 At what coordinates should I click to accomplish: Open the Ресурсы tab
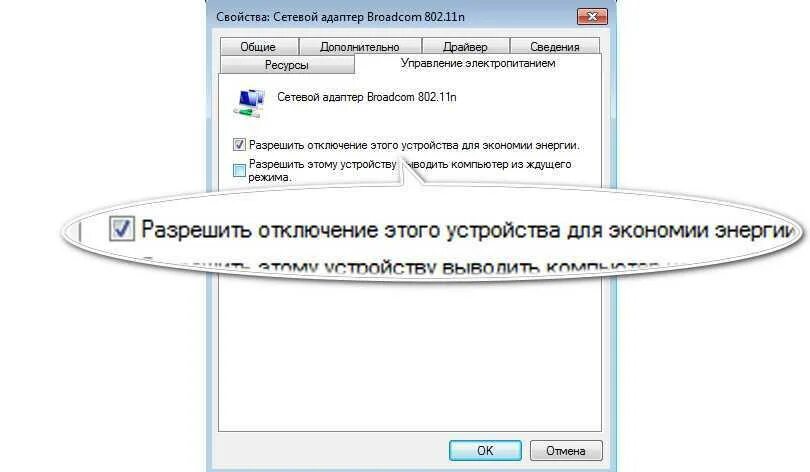pos(287,65)
